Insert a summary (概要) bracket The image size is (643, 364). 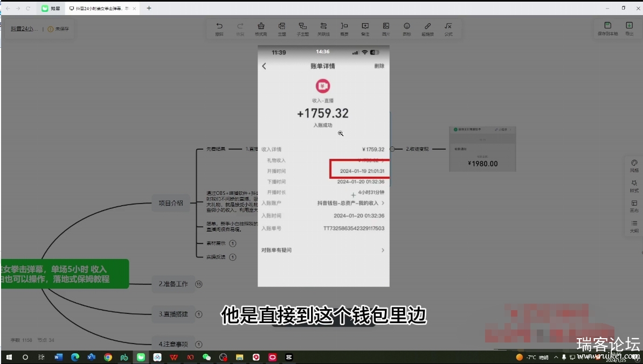pyautogui.click(x=344, y=29)
